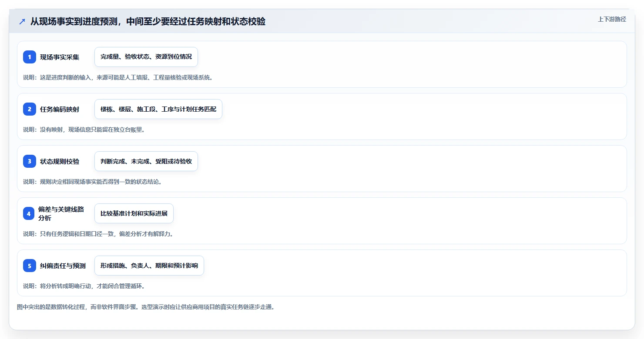Select the 楼栋、楼层、施工段、工序与计划任务匹配 chip
644x339 pixels.
(x=158, y=109)
